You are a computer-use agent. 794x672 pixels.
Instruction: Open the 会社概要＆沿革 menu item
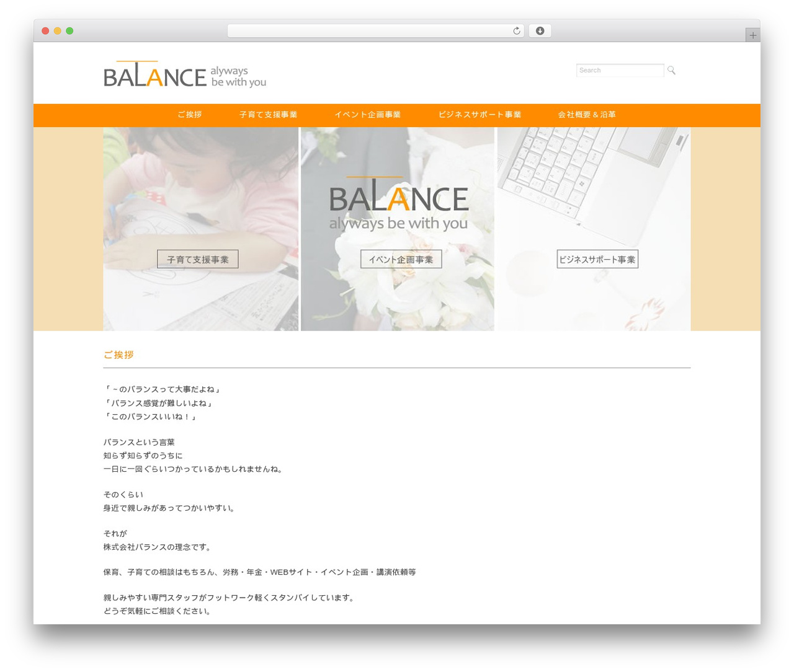tap(587, 115)
